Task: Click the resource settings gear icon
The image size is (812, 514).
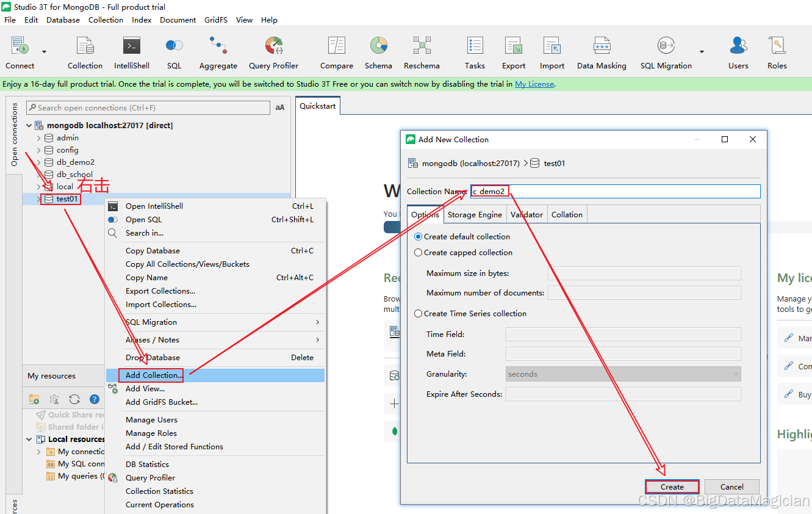Action: tap(54, 399)
